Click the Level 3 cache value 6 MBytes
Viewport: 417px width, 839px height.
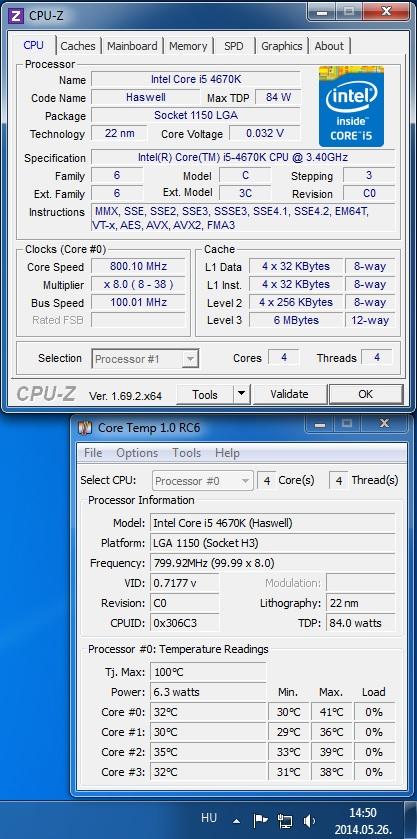tap(295, 320)
